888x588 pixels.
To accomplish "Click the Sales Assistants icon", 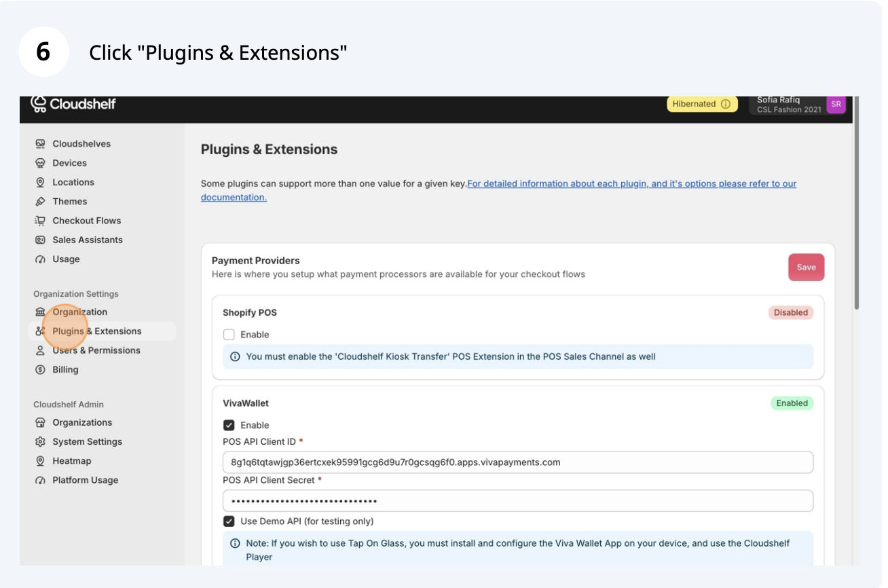I will pyautogui.click(x=40, y=240).
